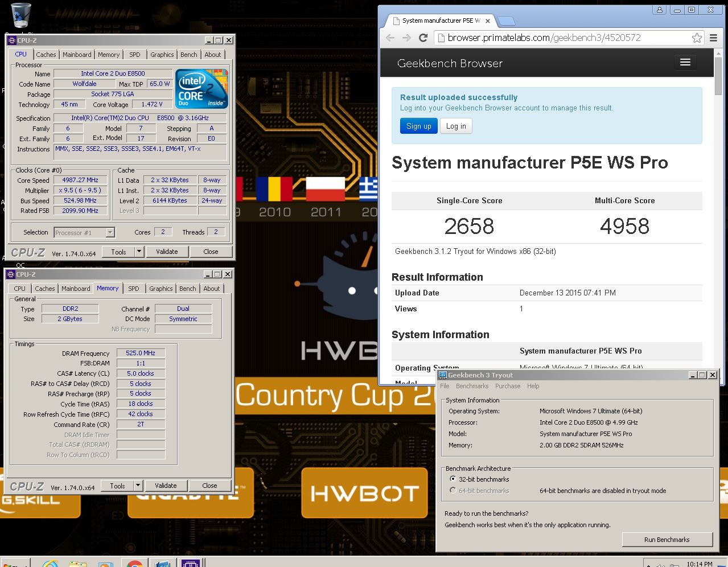This screenshot has height=567, width=728.
Task: Switch to CPU tab in Memory CPU-Z window
Action: click(x=20, y=289)
